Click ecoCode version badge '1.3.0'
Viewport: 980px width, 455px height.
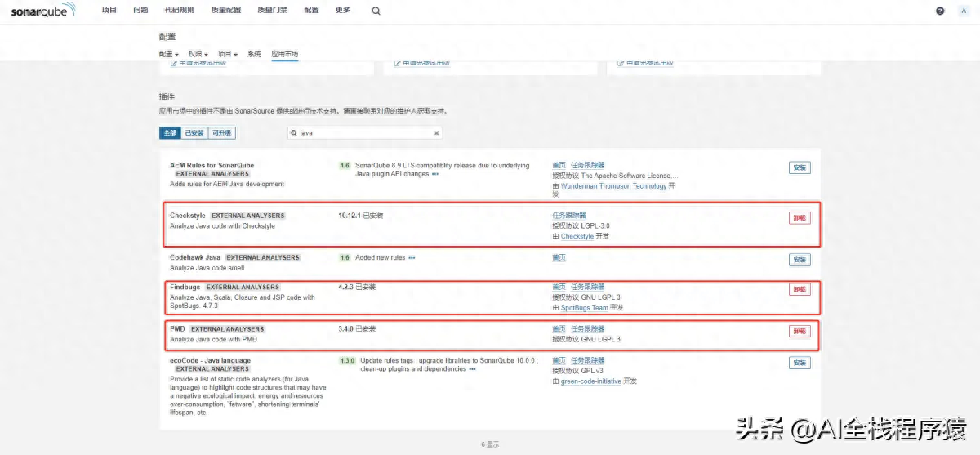pyautogui.click(x=347, y=360)
